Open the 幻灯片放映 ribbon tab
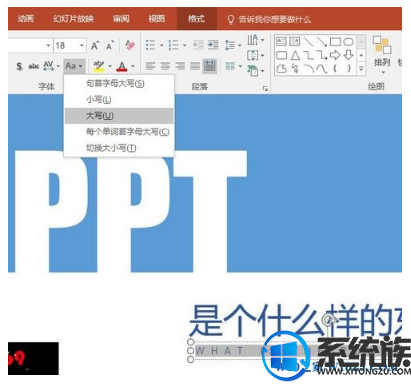Viewport: 411px width, 384px height. tap(73, 19)
